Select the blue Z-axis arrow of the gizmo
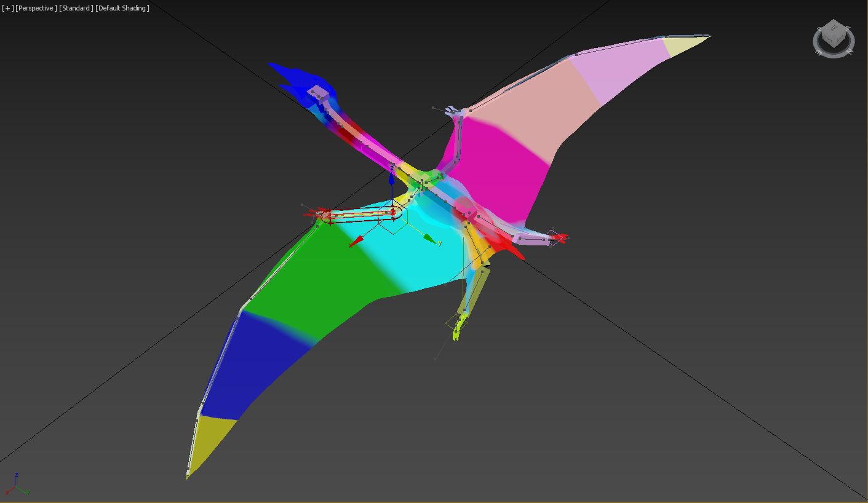Image resolution: width=868 pixels, height=503 pixels. point(392,180)
